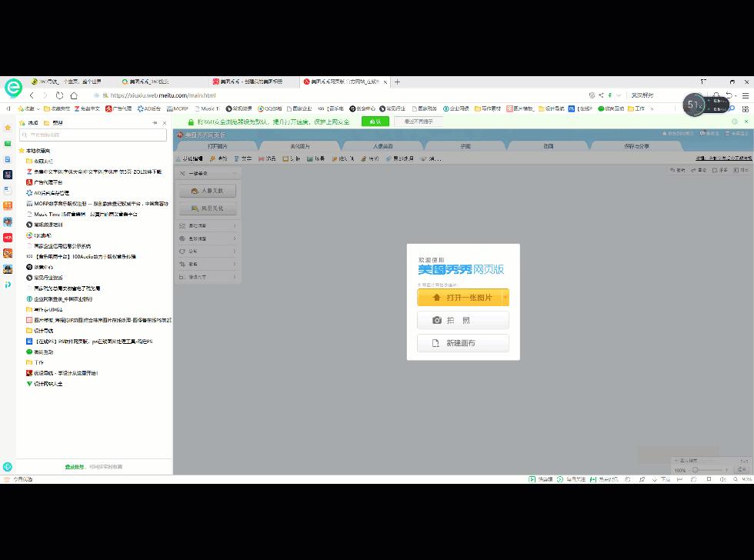
Task: Click the camera 拍照 button
Action: 462,320
